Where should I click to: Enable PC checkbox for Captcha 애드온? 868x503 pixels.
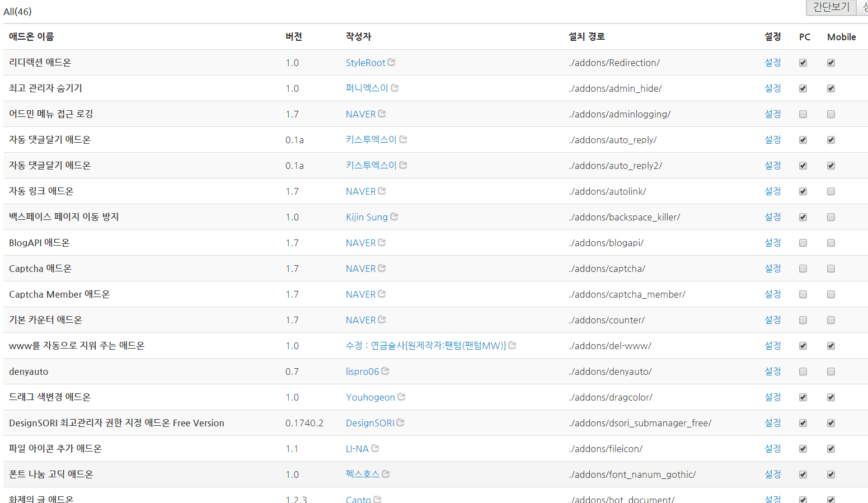[x=803, y=269]
